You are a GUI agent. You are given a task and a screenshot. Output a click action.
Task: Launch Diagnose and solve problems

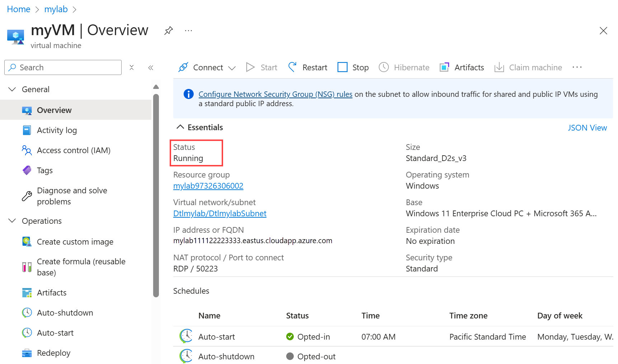72,196
